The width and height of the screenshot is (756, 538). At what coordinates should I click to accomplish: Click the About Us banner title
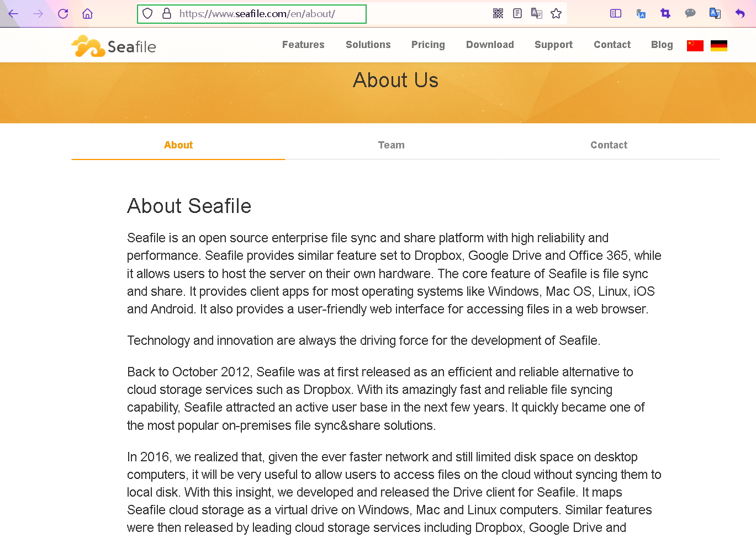pos(396,81)
